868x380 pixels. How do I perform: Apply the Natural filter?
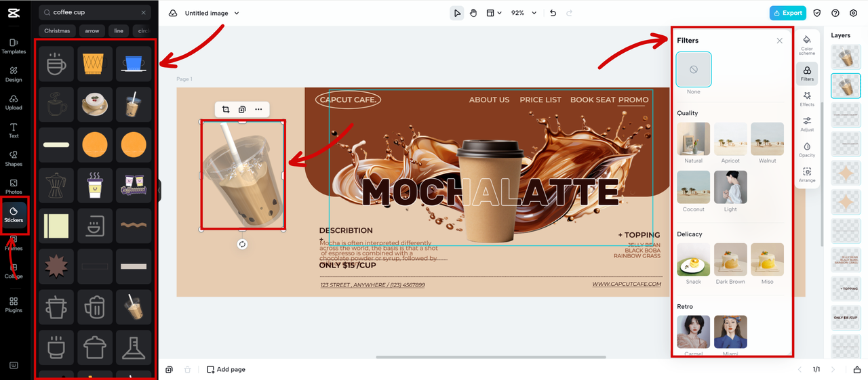[x=693, y=139]
